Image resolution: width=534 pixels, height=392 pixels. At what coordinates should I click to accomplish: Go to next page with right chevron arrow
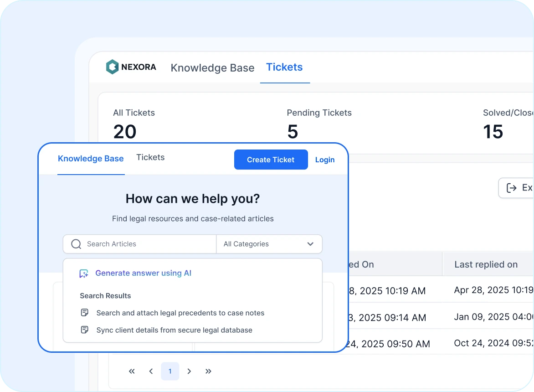tap(189, 371)
